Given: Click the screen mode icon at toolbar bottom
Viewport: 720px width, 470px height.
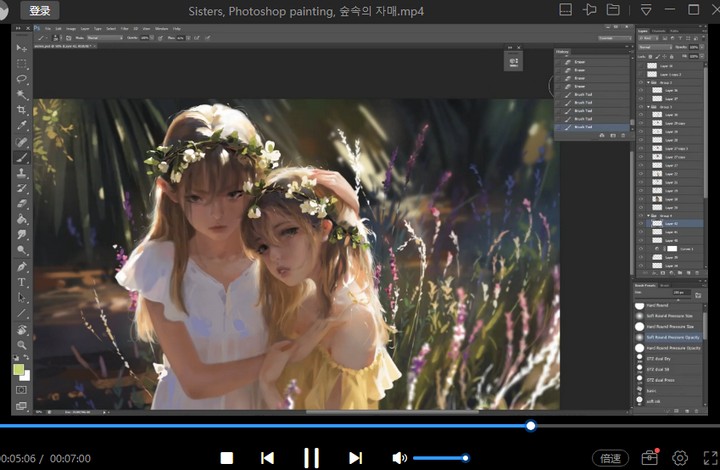Looking at the screenshot, I should point(21,406).
